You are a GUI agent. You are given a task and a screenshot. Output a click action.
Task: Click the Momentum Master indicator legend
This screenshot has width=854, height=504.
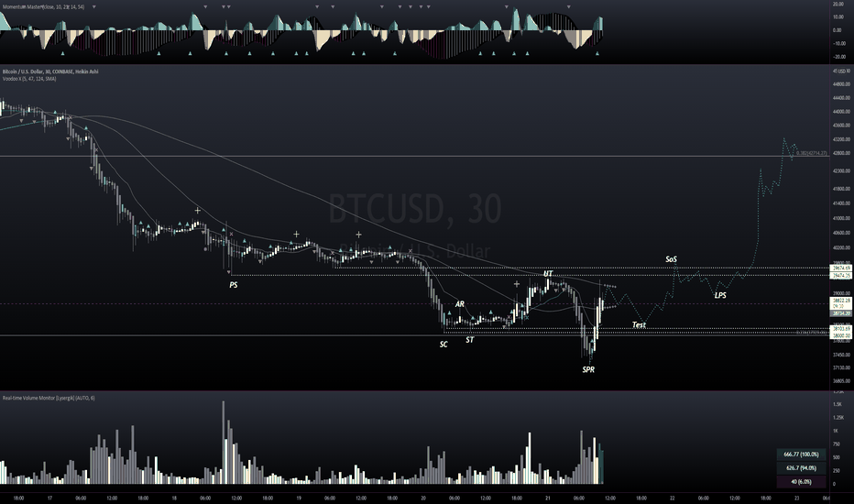click(x=43, y=7)
